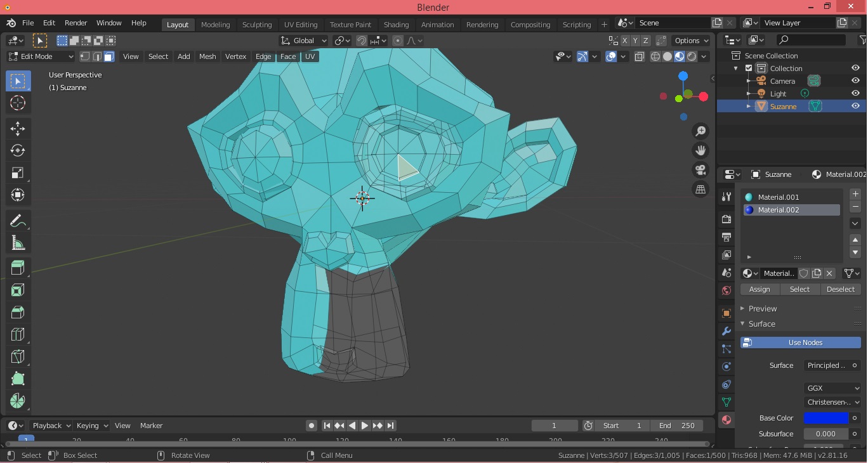Screen dimensions: 868x463
Task: Switch perspective/orthographic with grid icon
Action: pyautogui.click(x=700, y=189)
